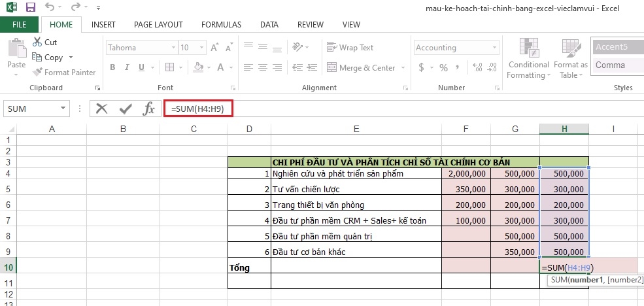This screenshot has width=644, height=306.
Task: Switch to the INSERT tab
Action: [103, 25]
